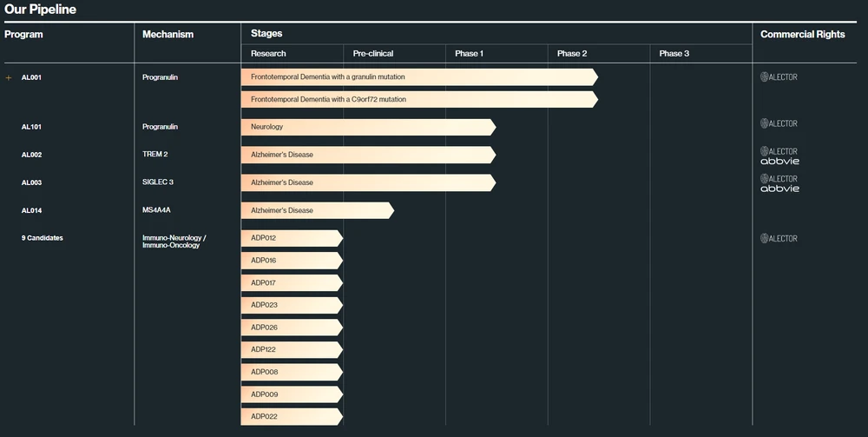Select the Neurology progress bar for AL101

coord(366,127)
